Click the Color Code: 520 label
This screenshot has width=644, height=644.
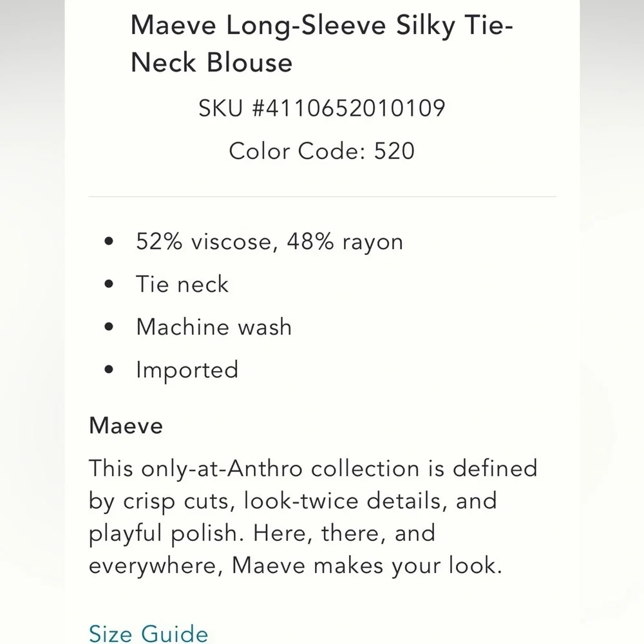[321, 151]
